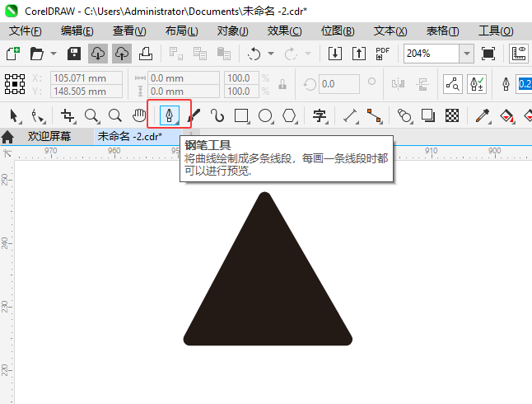Screen dimensions: 532x404
Task: Open the 文本(X) menu
Action: [x=390, y=31]
